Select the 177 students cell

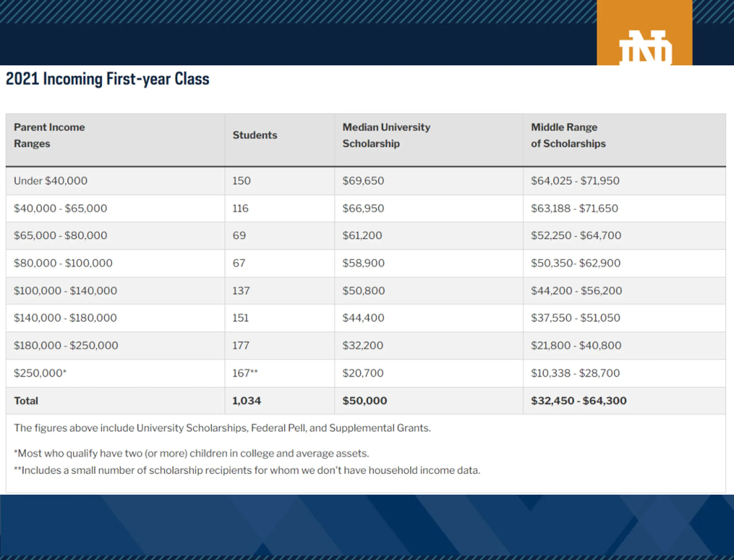[241, 345]
